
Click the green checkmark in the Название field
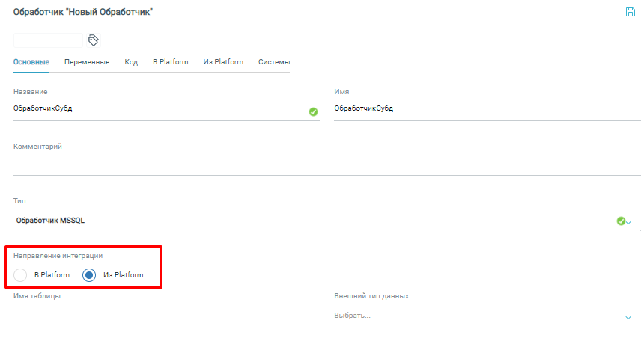(313, 111)
